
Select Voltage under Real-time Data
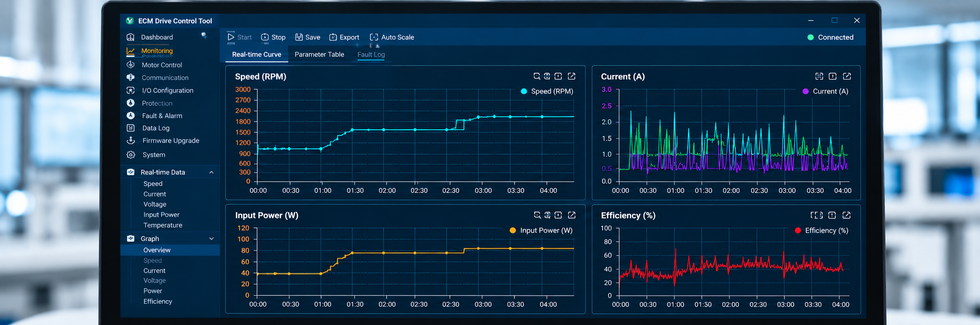155,204
